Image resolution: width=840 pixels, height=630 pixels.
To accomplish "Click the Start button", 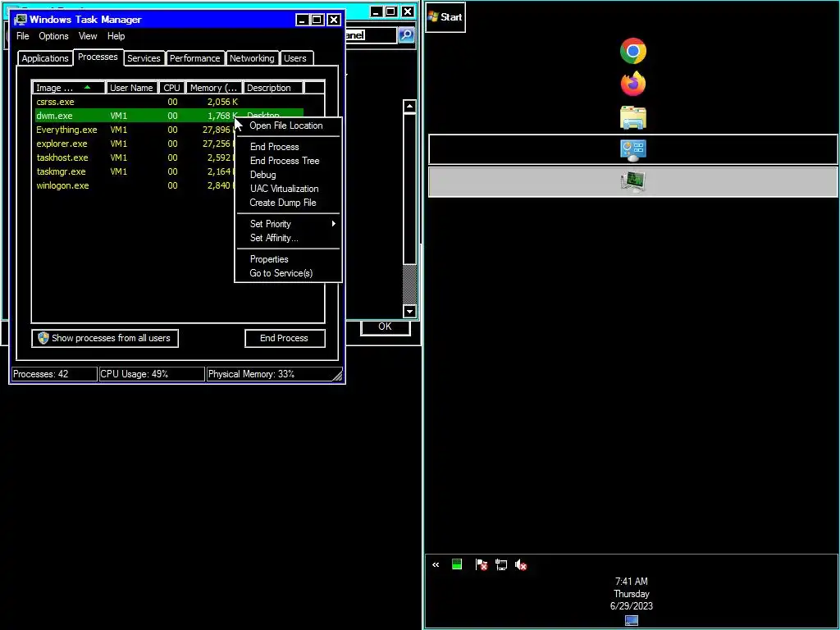I will coord(445,17).
